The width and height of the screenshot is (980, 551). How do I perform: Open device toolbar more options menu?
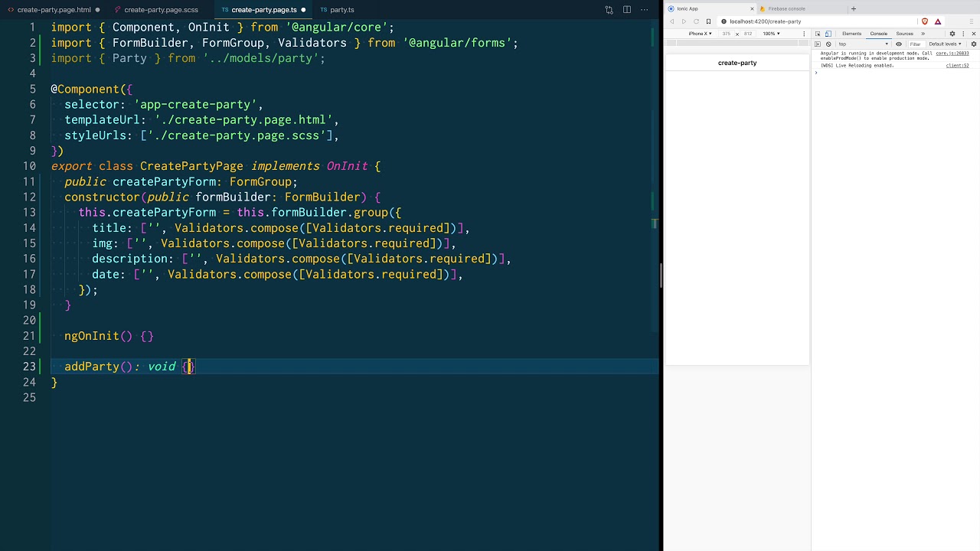click(804, 34)
